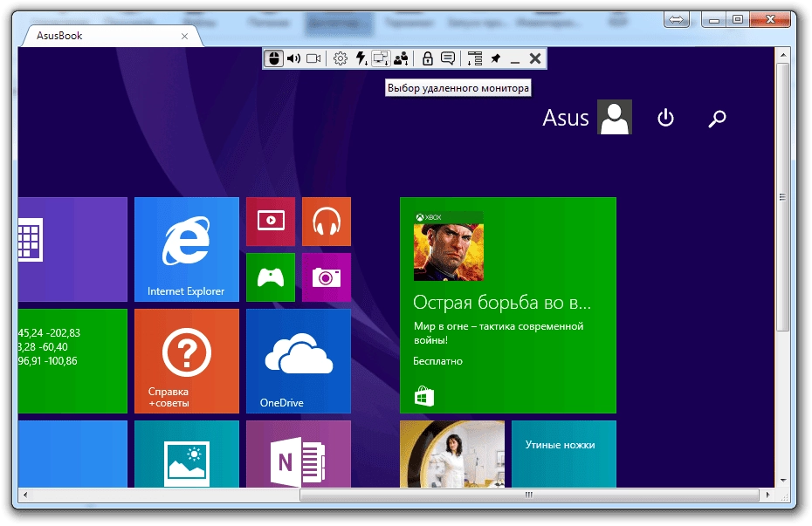Open the orange Music headphones tile
This screenshot has width=812, height=526.
(327, 222)
